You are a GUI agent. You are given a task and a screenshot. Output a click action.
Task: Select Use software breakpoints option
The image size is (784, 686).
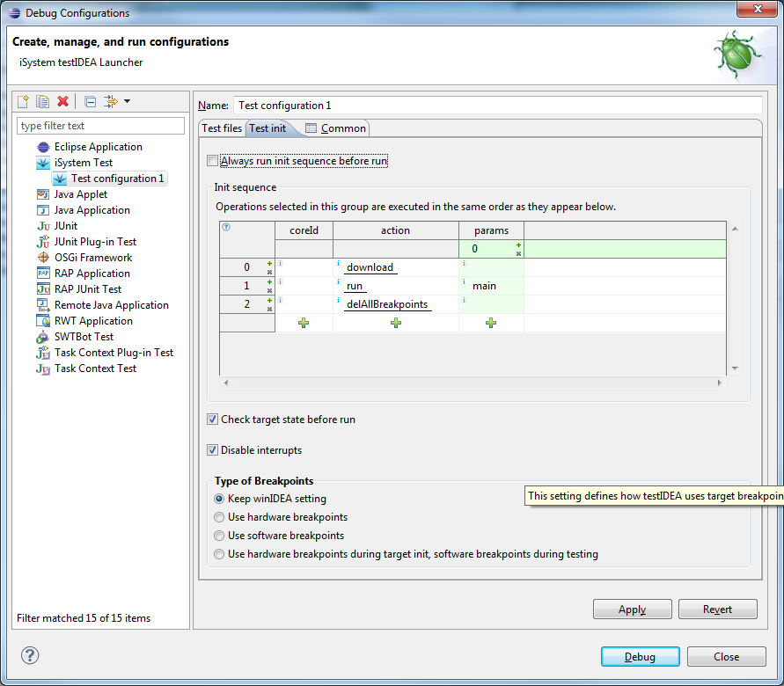coord(219,536)
